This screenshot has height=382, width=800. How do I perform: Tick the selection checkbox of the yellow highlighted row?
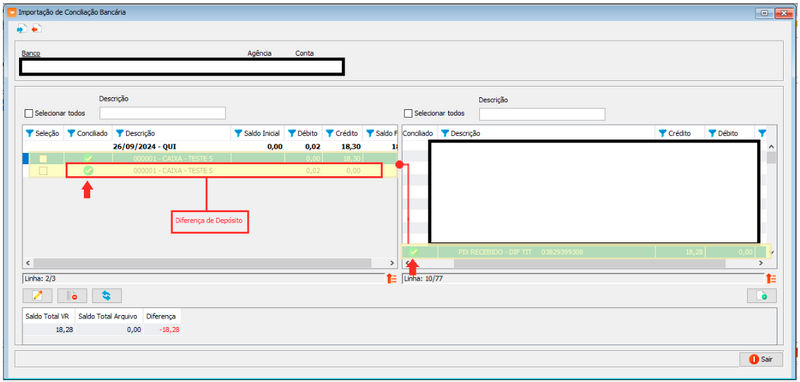tap(43, 170)
